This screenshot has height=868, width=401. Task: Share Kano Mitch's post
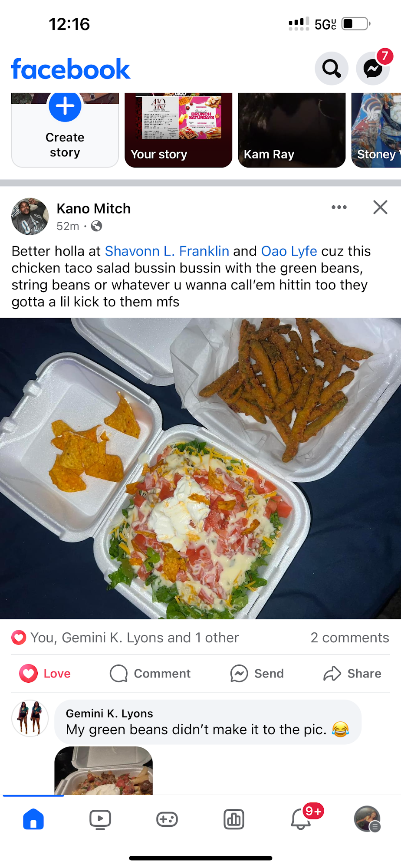[x=352, y=674]
